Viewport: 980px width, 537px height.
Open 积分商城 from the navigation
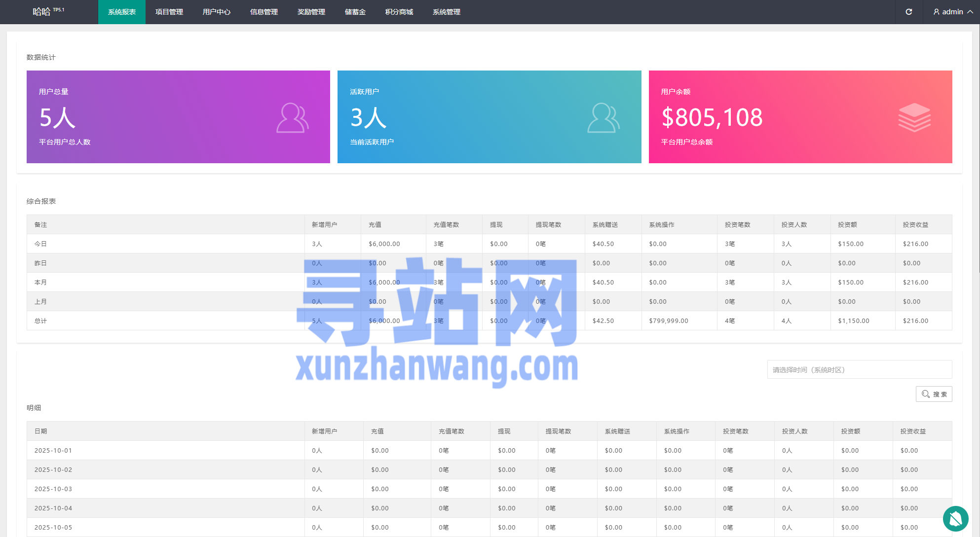tap(399, 12)
